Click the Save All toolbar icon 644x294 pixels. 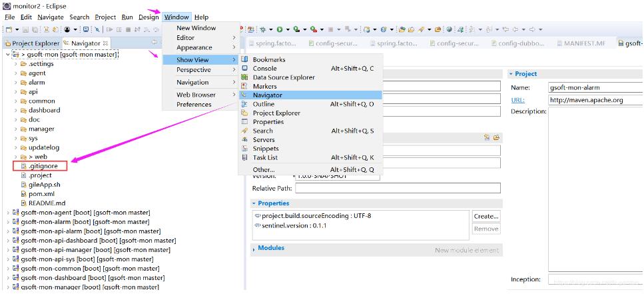click(35, 29)
